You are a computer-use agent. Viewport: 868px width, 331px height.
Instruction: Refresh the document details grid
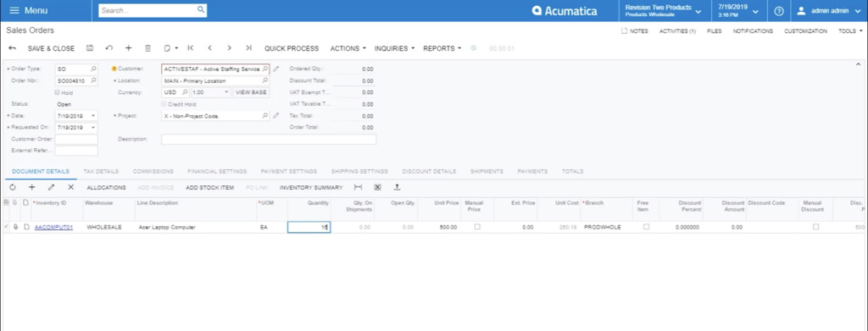click(x=13, y=188)
